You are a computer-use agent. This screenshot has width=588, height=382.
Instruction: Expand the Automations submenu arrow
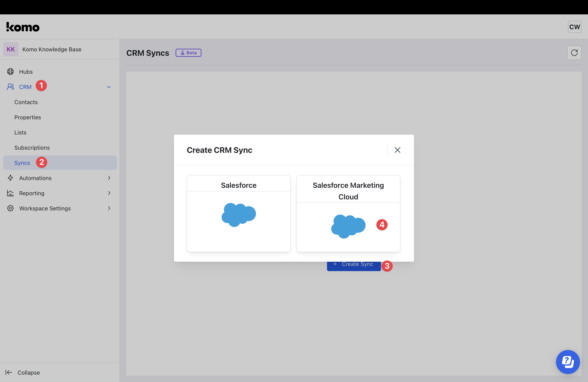(x=109, y=178)
